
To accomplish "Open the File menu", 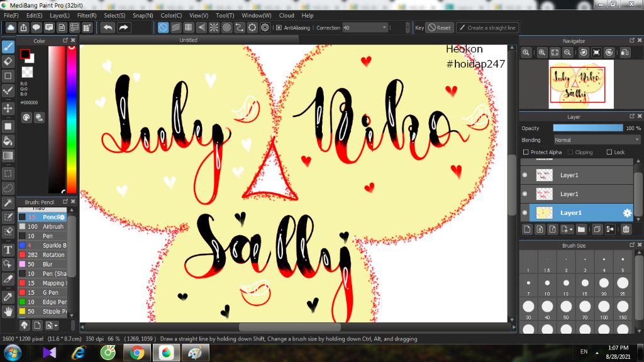I will point(11,16).
